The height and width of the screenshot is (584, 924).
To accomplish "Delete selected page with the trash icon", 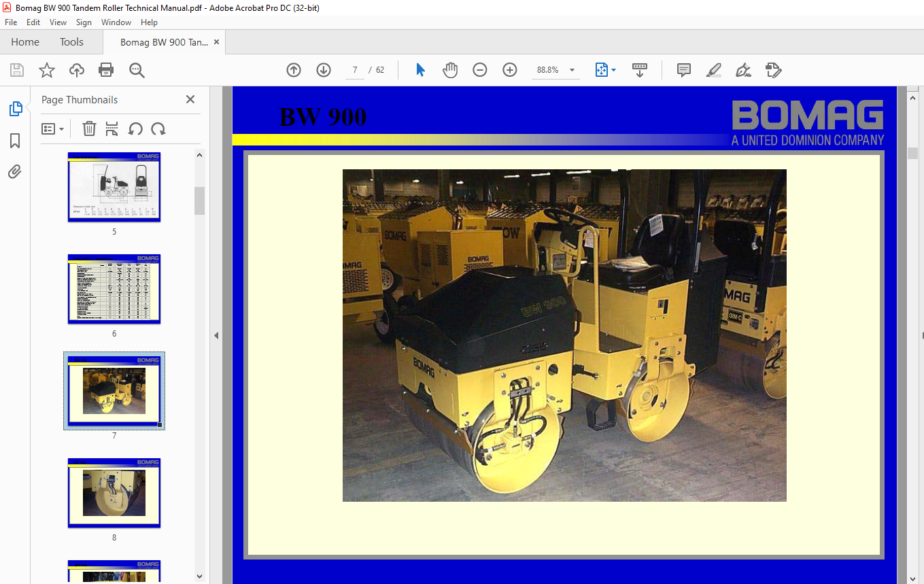I will coord(89,128).
